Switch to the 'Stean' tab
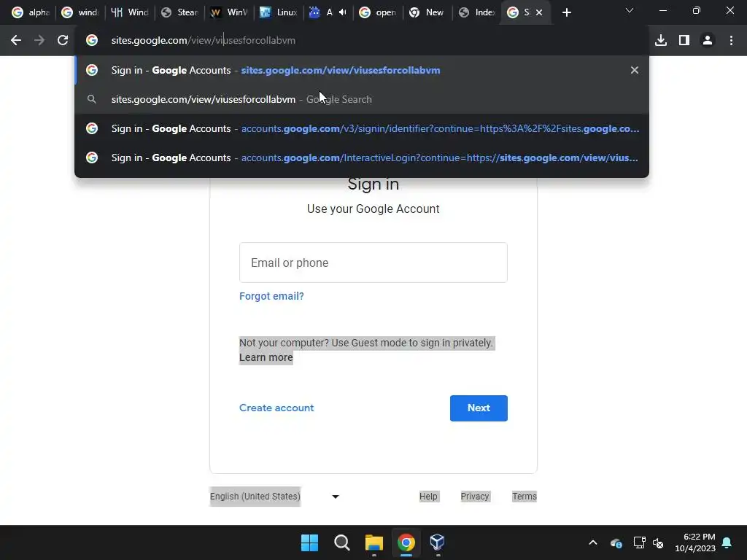The height and width of the screenshot is (560, 747). click(x=179, y=13)
